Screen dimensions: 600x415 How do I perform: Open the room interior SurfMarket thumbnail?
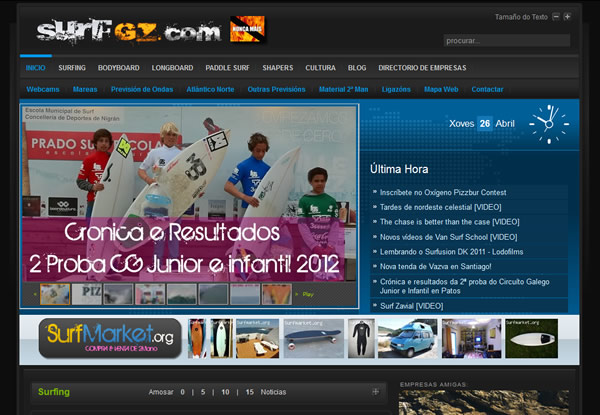(x=471, y=339)
